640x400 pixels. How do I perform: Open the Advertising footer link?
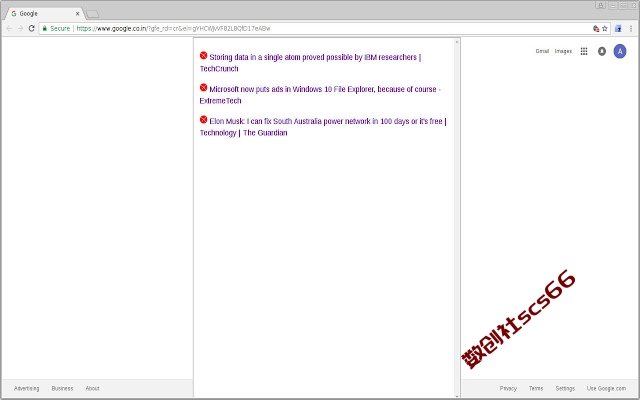coord(27,388)
